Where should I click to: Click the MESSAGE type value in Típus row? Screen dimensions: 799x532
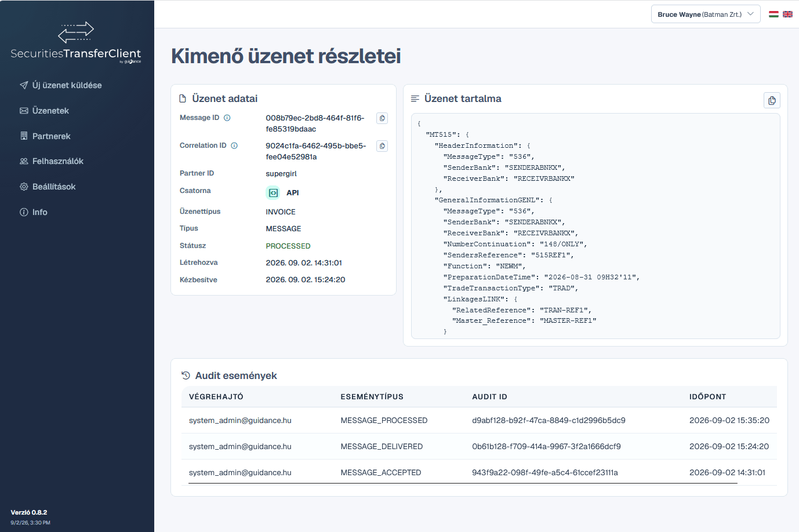click(284, 229)
